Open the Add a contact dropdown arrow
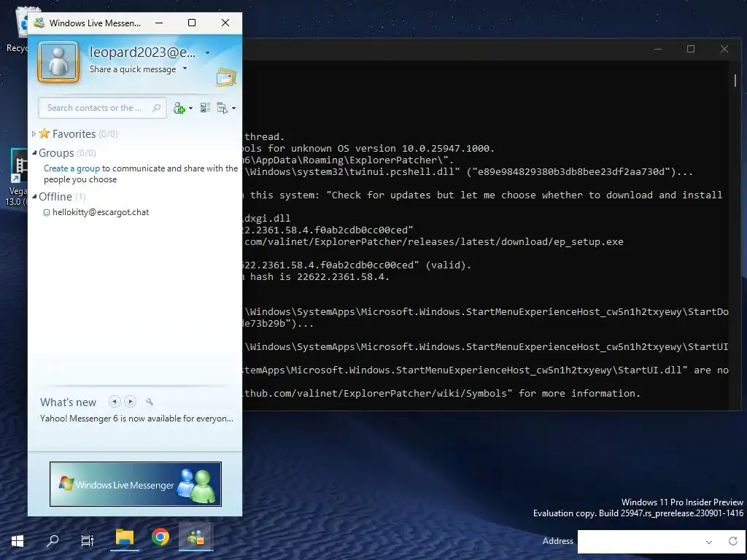The width and height of the screenshot is (747, 560). click(190, 109)
